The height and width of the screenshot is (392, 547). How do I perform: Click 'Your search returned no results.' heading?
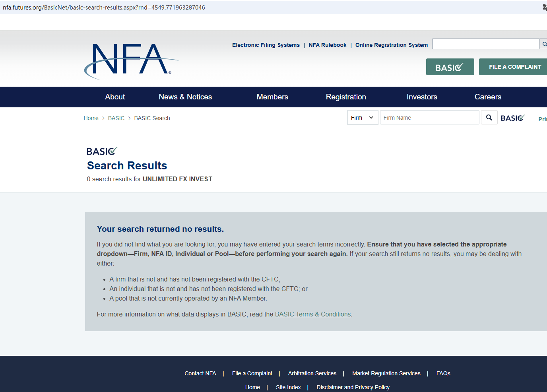(160, 229)
